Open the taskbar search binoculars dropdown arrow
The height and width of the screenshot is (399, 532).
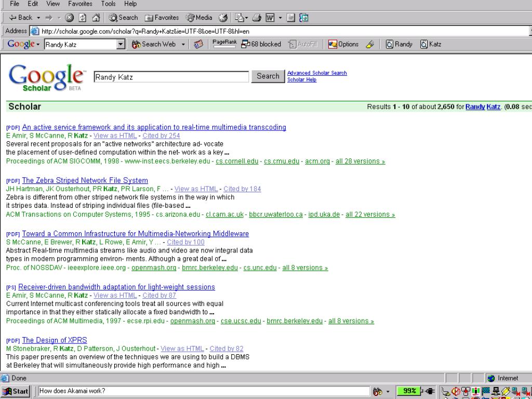388,391
